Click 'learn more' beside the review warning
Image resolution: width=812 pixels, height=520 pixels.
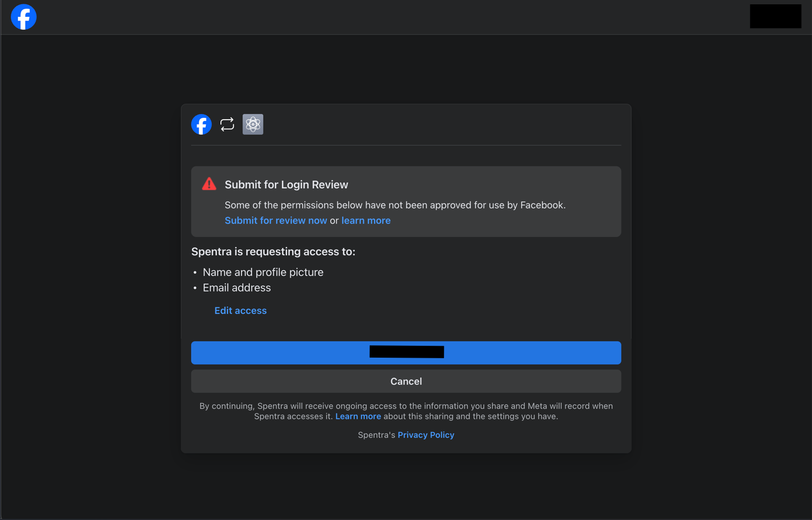click(366, 220)
